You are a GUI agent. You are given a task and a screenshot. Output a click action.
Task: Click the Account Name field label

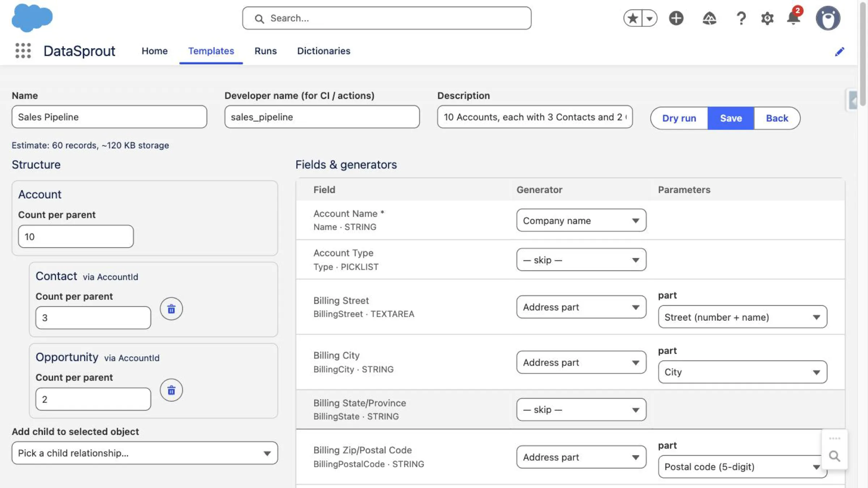[x=349, y=214]
